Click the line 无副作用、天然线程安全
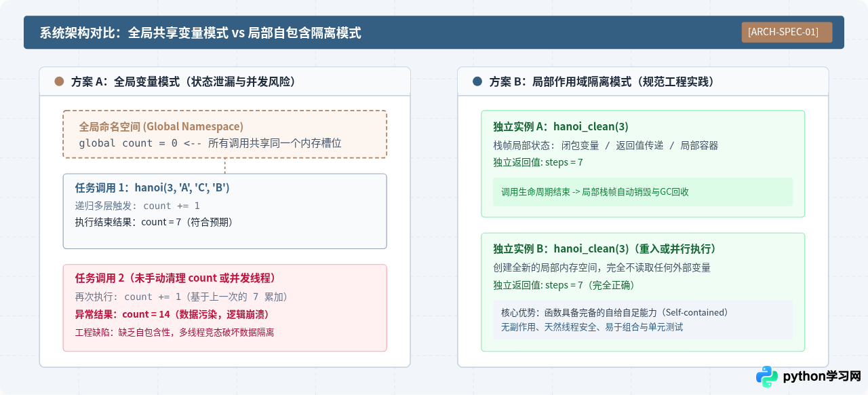Image resolution: width=868 pixels, height=395 pixels. (x=592, y=326)
